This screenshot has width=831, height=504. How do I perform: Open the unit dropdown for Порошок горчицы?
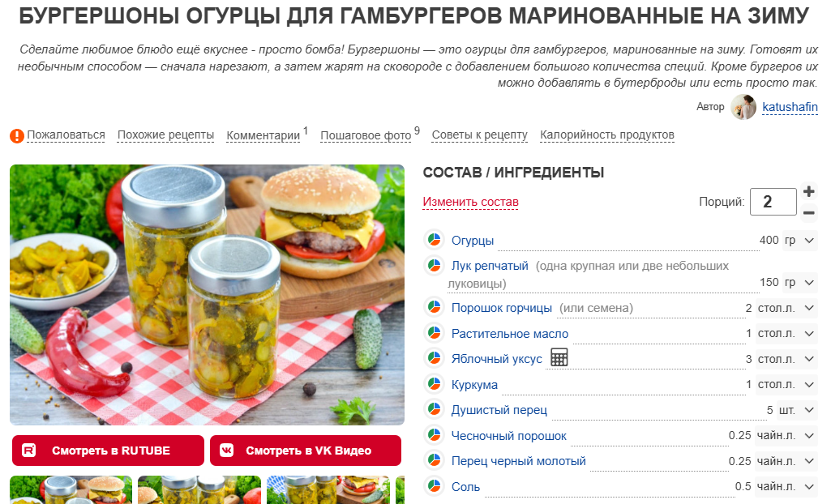coord(786,308)
